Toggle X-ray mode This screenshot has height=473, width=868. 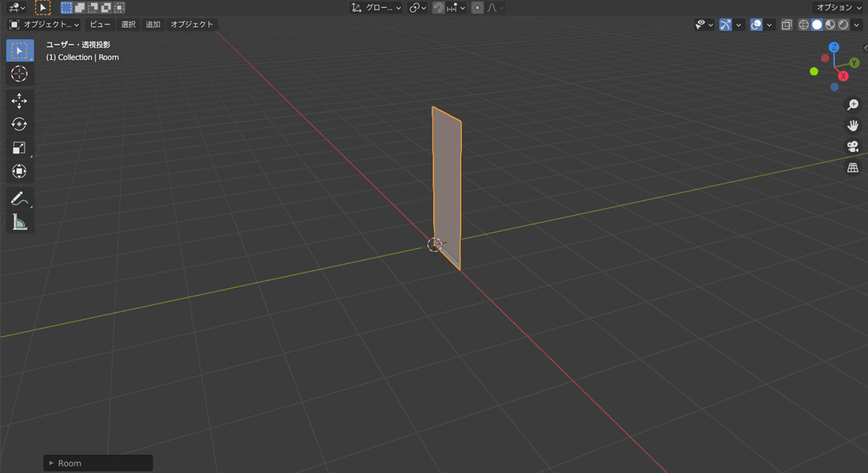coord(786,24)
